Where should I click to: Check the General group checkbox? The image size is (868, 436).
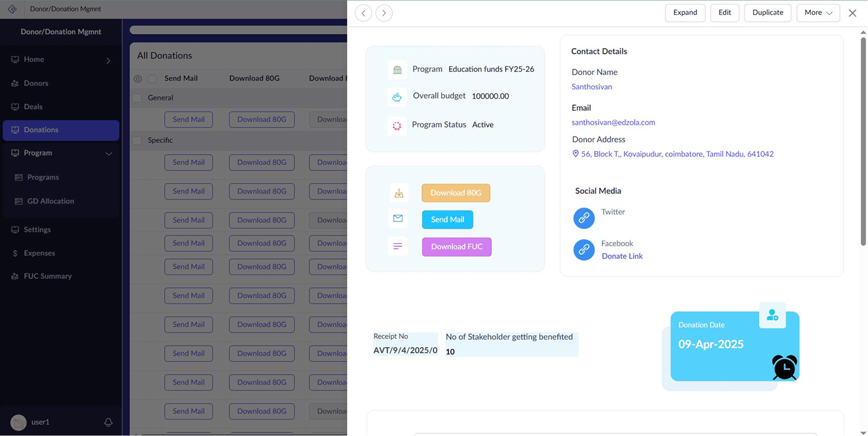coord(137,98)
